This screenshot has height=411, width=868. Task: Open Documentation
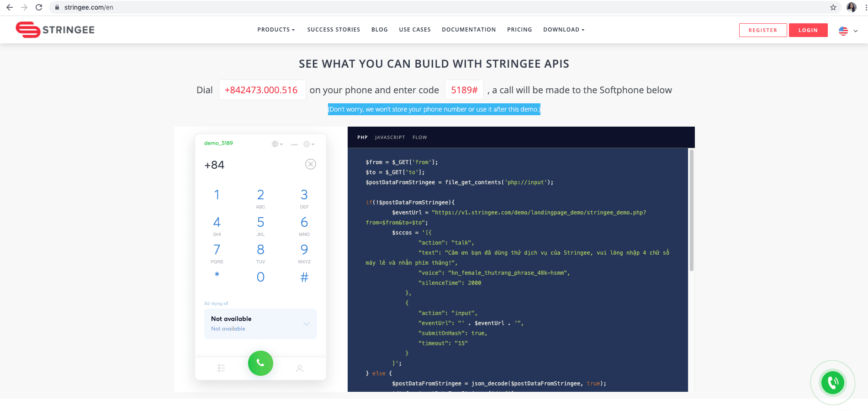click(x=469, y=30)
